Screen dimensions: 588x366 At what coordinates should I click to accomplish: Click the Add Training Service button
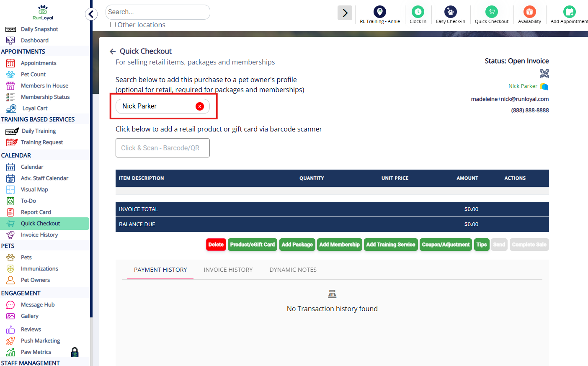(x=391, y=245)
